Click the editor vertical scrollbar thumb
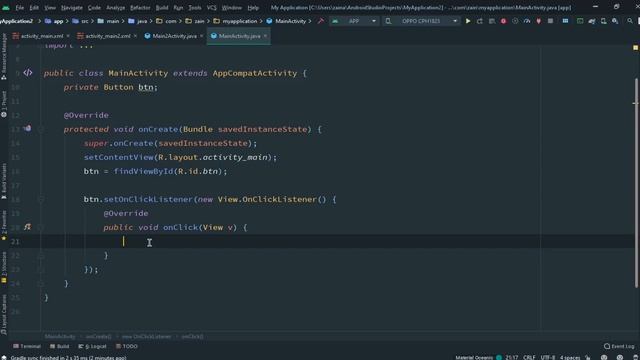 click(637, 182)
